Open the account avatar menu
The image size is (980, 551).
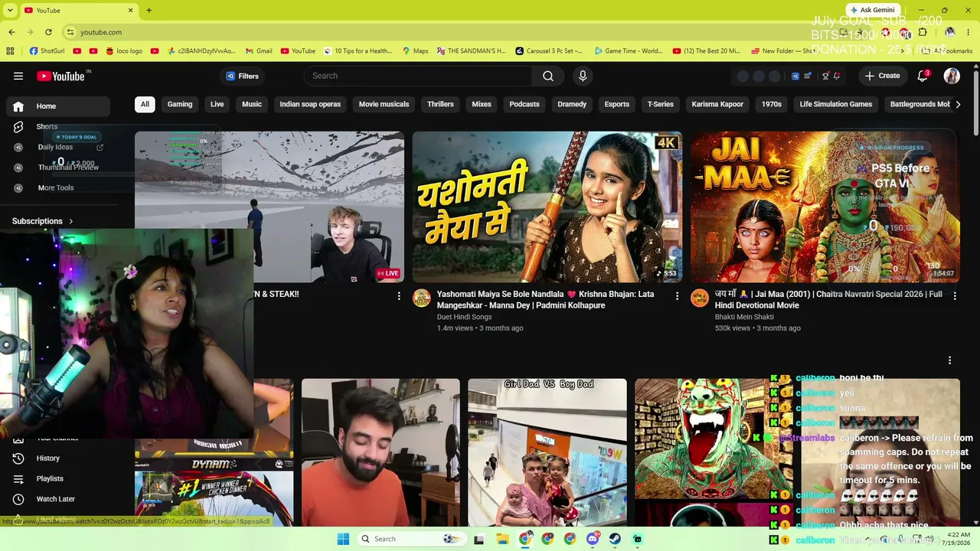coord(952,76)
